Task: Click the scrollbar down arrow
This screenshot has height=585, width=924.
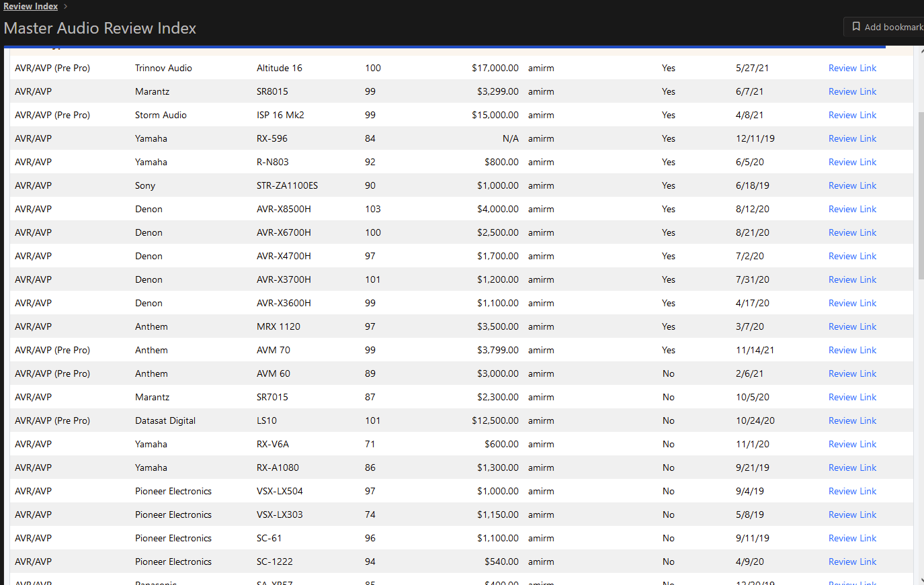Action: [x=921, y=580]
